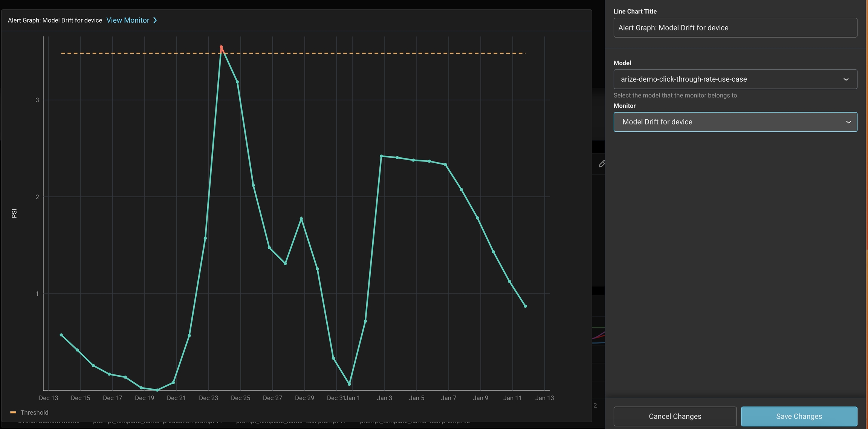
Task: Toggle the Threshold legend label
Action: pyautogui.click(x=34, y=412)
